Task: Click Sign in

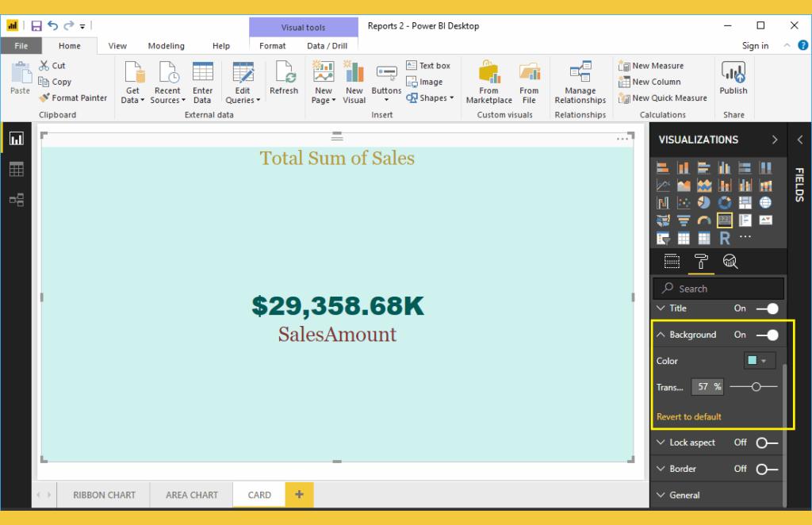Action: click(x=755, y=45)
